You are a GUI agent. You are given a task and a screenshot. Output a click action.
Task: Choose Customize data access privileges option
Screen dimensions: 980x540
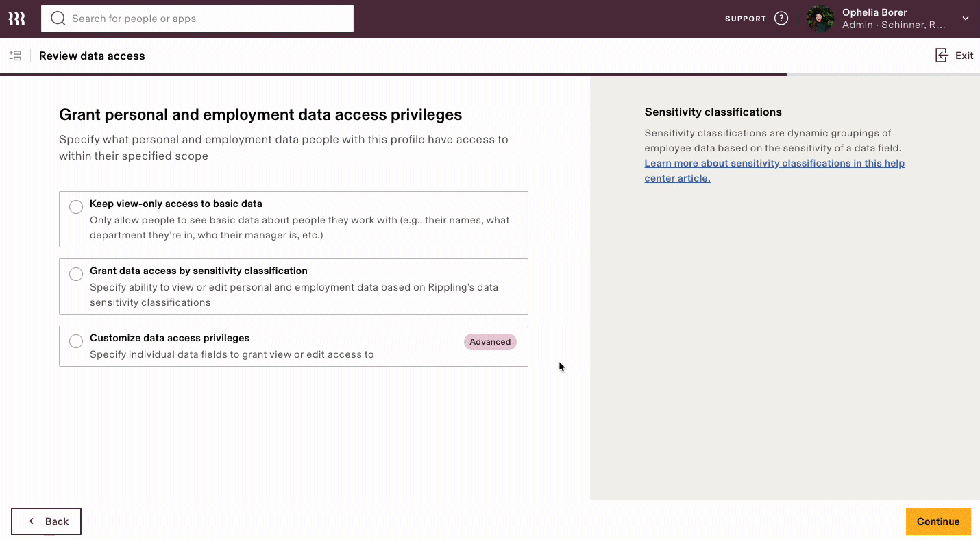(76, 341)
